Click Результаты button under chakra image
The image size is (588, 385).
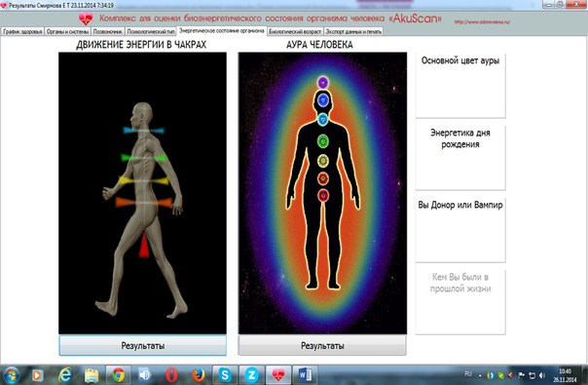pyautogui.click(x=142, y=345)
